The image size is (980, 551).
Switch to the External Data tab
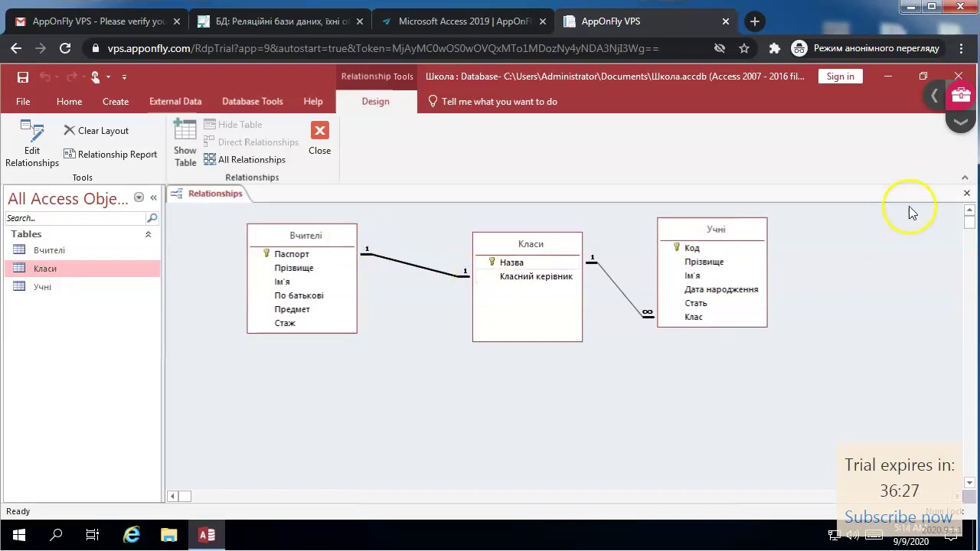tap(175, 101)
